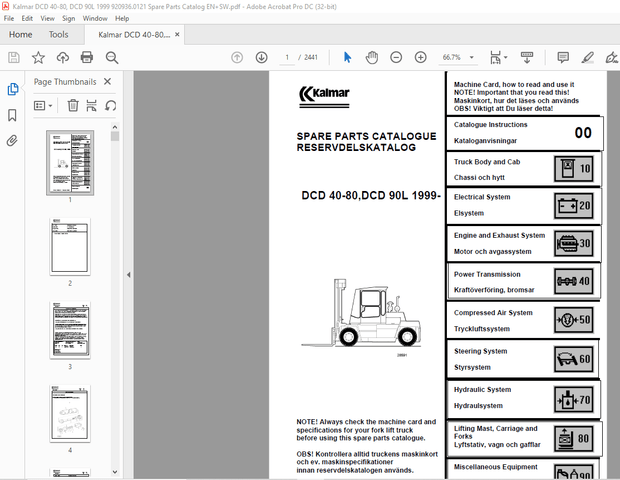Open the Sign menu
620x480 pixels.
coord(68,19)
